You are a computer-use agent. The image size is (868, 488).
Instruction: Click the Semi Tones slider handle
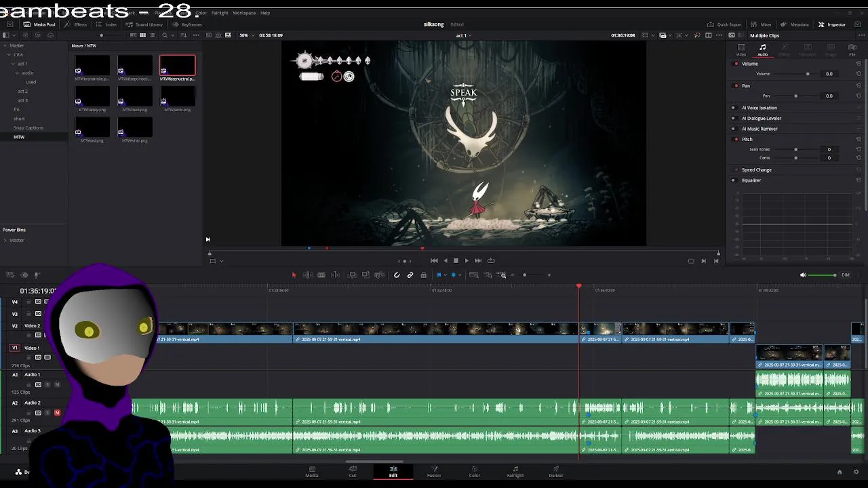(x=795, y=149)
